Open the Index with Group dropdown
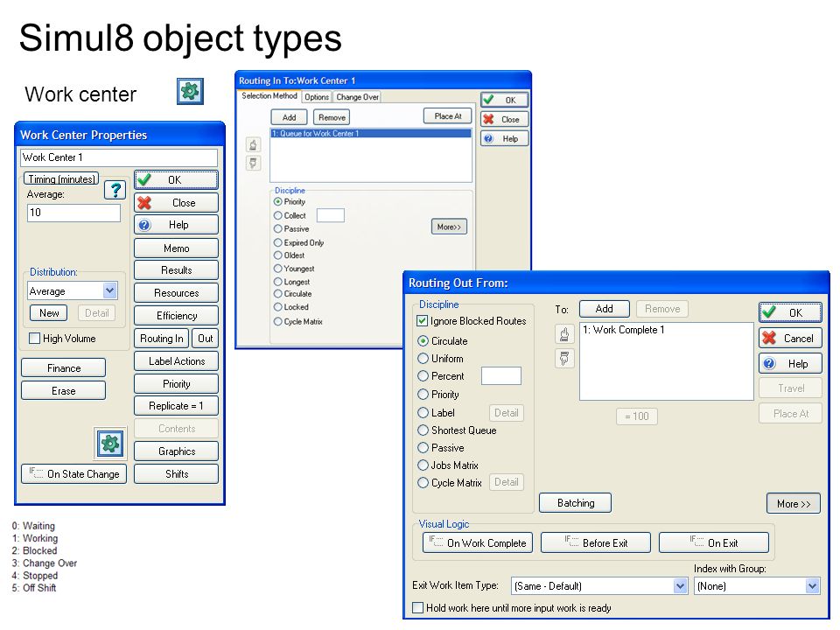This screenshot has height=630, width=840. coord(812,586)
